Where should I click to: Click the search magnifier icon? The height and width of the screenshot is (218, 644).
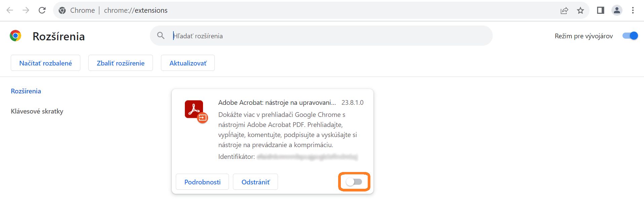coord(161,36)
